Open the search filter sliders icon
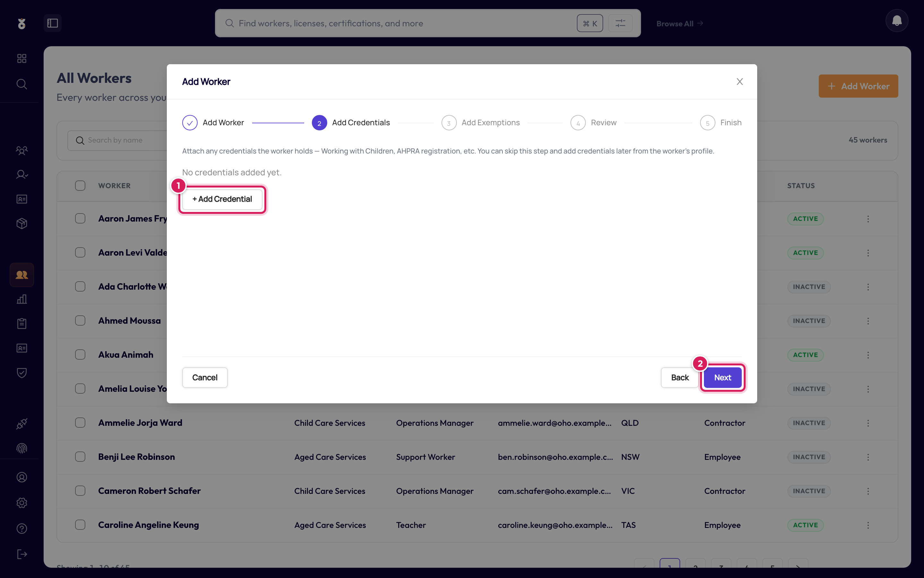 [x=620, y=23]
